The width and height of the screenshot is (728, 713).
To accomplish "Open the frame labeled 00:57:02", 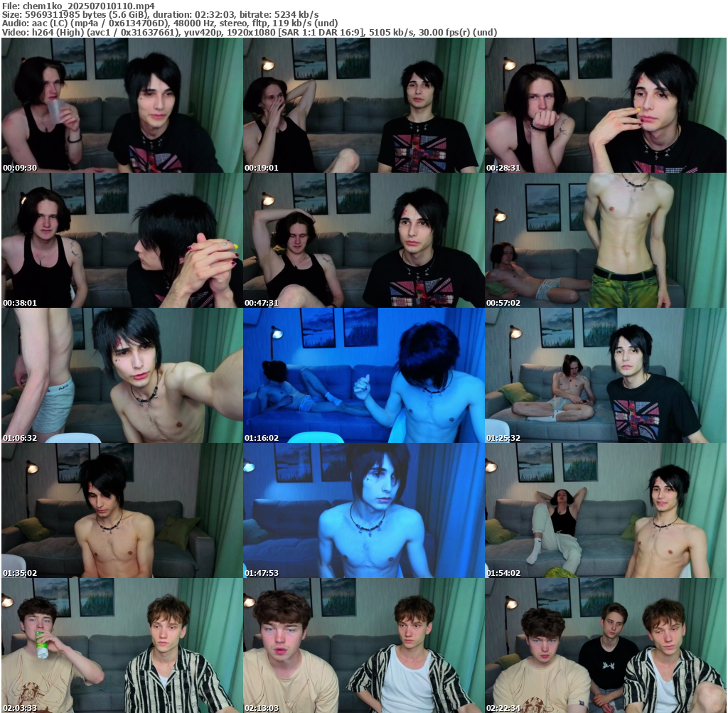I will click(606, 240).
